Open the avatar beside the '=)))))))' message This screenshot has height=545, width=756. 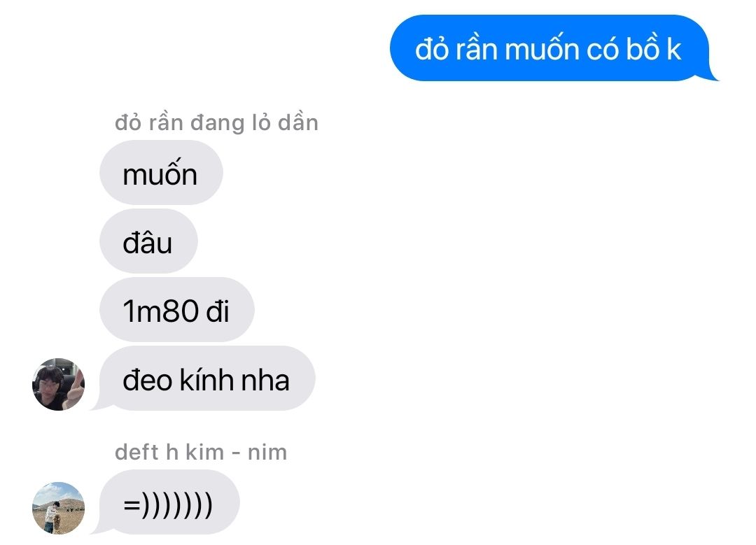coord(58,508)
